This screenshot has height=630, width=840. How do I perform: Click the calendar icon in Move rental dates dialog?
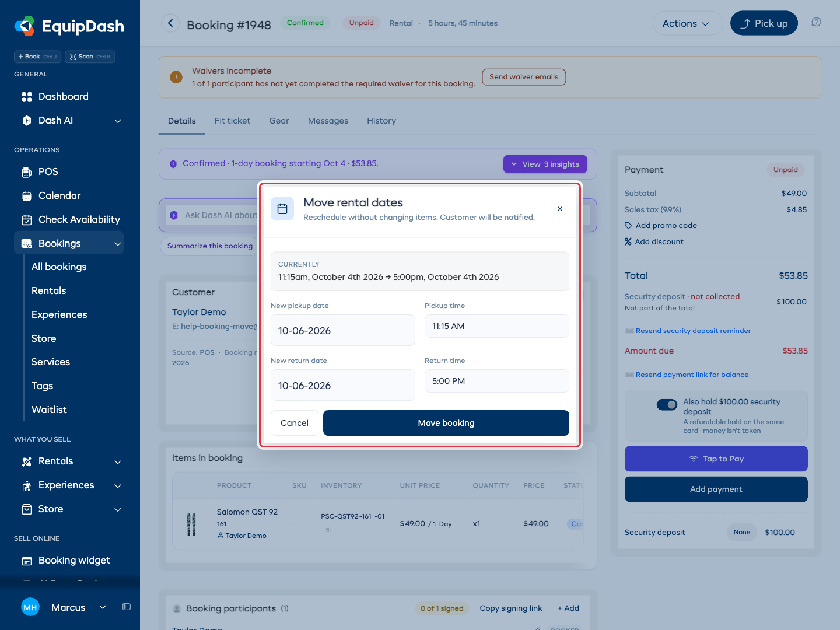282,209
